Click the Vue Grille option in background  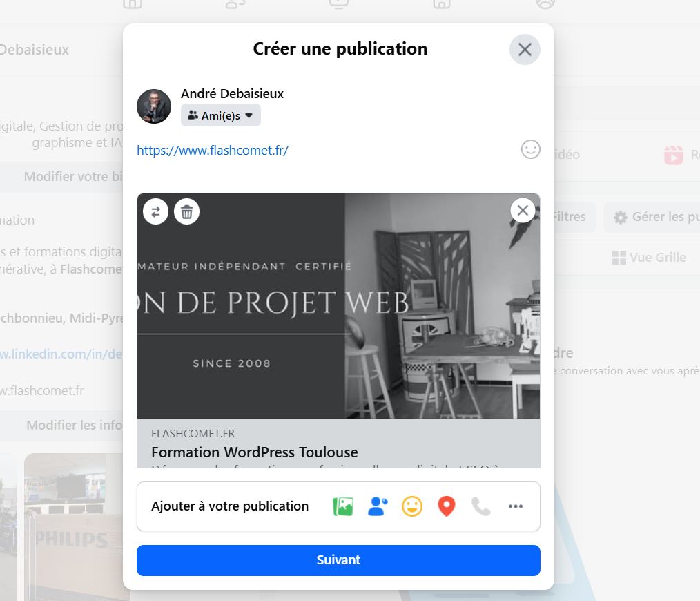[x=649, y=258]
